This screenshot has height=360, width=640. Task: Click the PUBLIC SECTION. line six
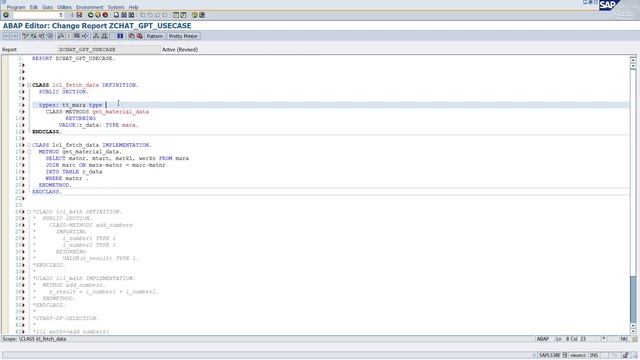pyautogui.click(x=63, y=92)
